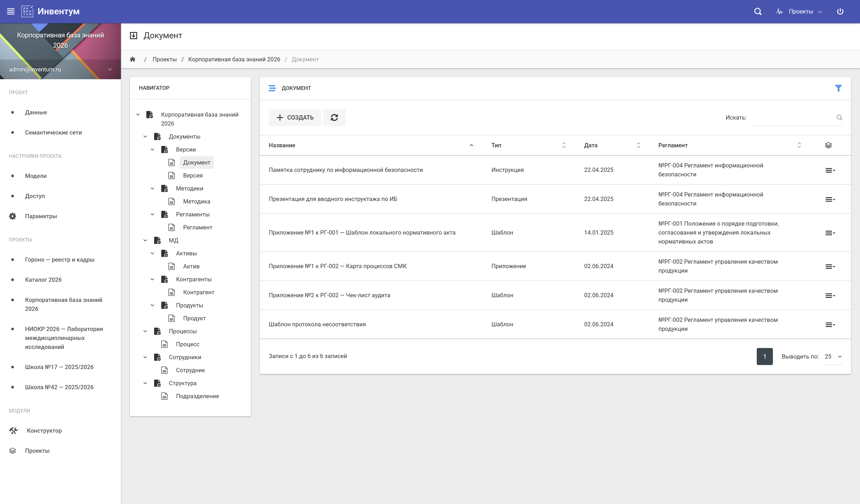The width and height of the screenshot is (860, 504).
Task: Collapse the Сотрудники tree node
Action: (145, 357)
